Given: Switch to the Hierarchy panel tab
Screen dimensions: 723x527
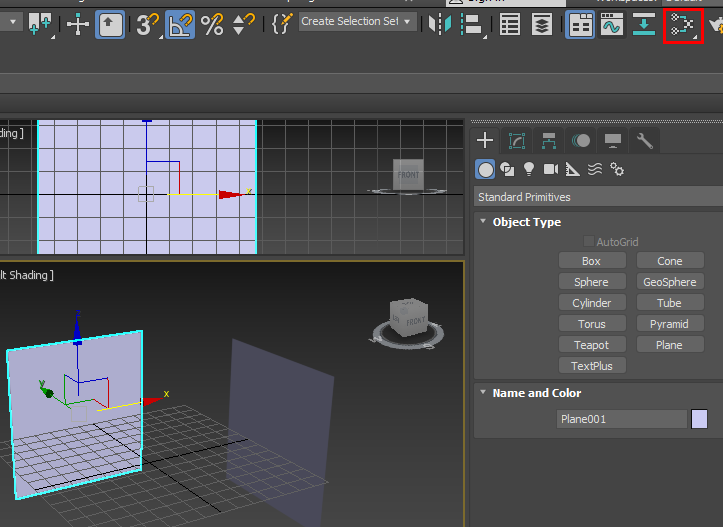Looking at the screenshot, I should pos(549,141).
